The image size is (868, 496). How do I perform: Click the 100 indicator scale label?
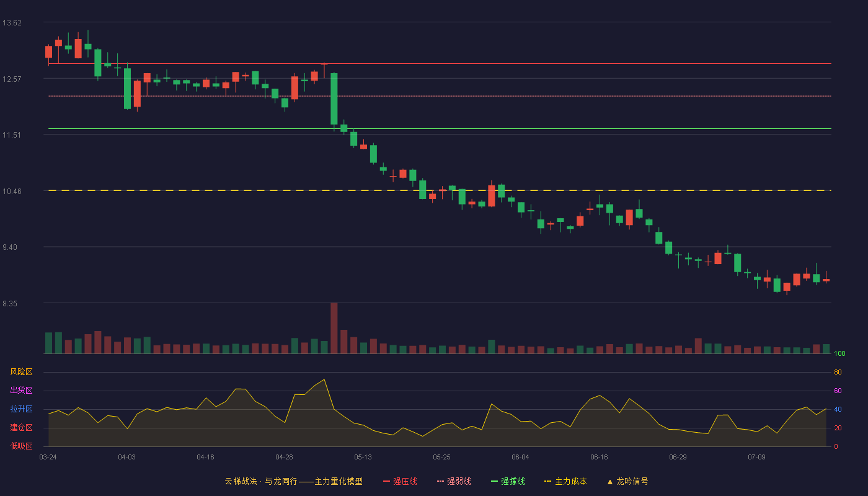[839, 353]
